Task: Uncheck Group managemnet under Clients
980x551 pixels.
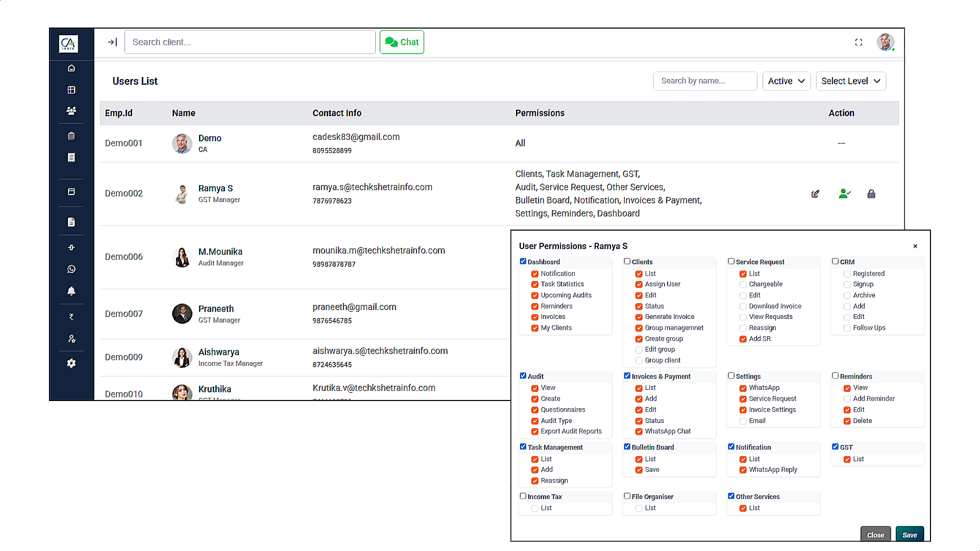Action: coord(639,328)
